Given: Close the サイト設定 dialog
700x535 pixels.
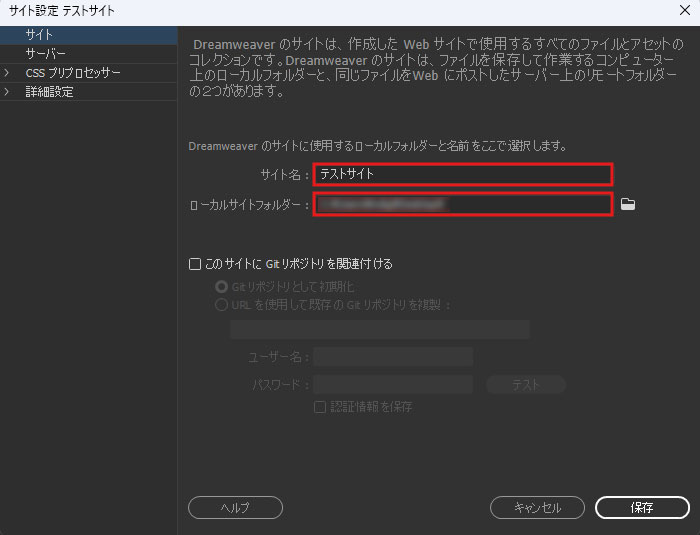Looking at the screenshot, I should [685, 10].
